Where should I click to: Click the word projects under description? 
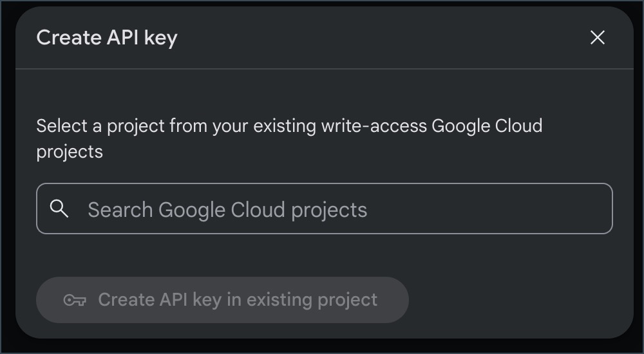[70, 152]
